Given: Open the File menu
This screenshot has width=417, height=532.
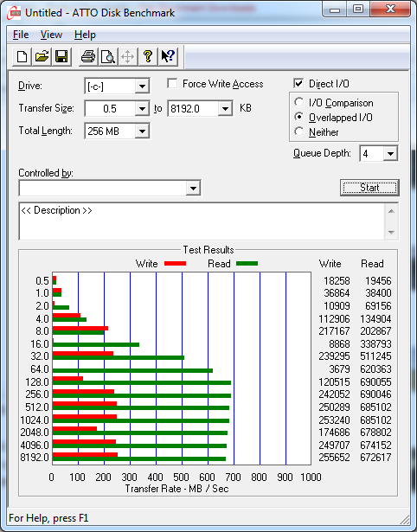Looking at the screenshot, I should 21,35.
